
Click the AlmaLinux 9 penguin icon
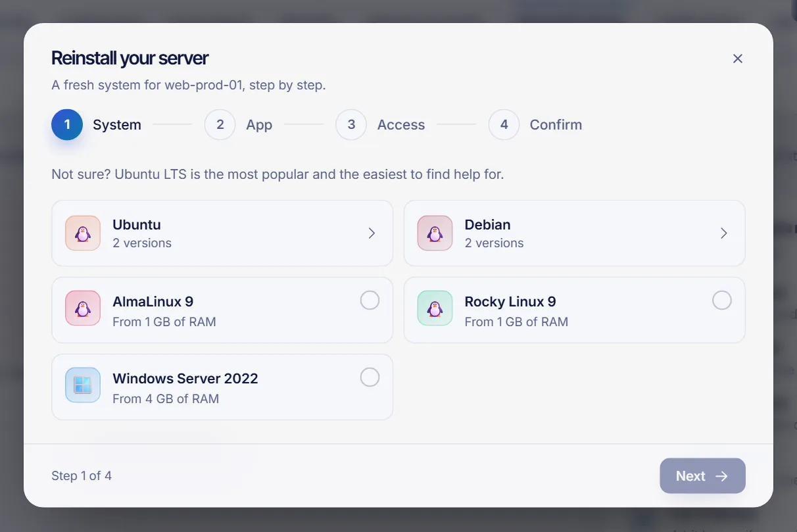83,308
